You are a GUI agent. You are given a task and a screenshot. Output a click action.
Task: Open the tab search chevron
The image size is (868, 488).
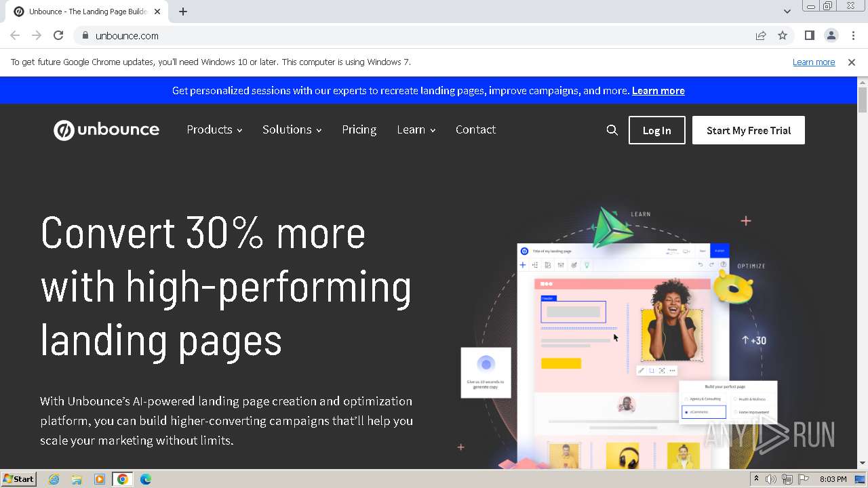787,12
